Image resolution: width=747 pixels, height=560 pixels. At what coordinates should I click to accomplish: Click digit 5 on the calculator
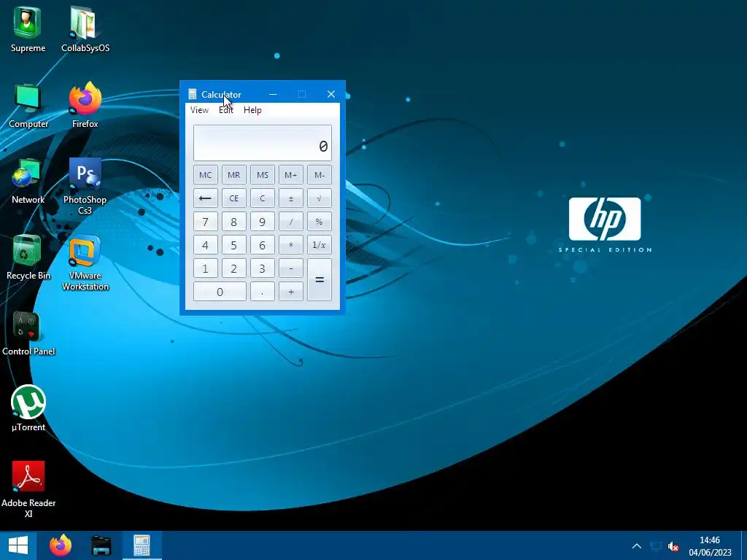click(x=234, y=245)
